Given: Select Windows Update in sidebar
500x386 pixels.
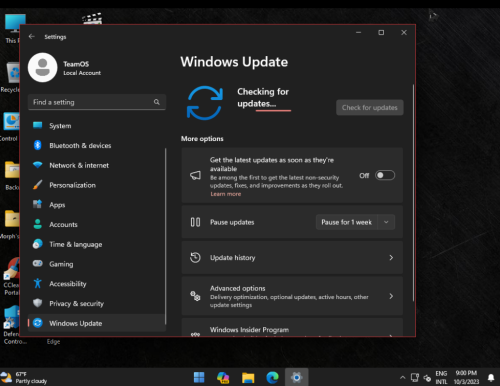Looking at the screenshot, I should pos(97,323).
